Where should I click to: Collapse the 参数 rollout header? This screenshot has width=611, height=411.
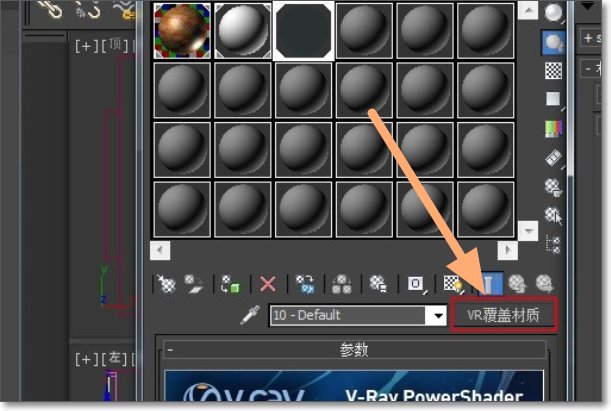click(354, 349)
